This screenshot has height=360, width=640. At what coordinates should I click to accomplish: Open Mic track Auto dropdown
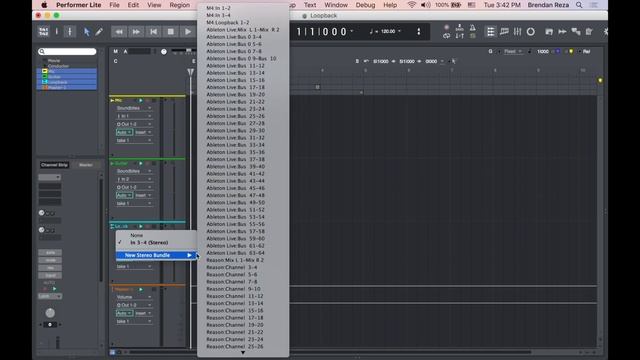pyautogui.click(x=124, y=132)
